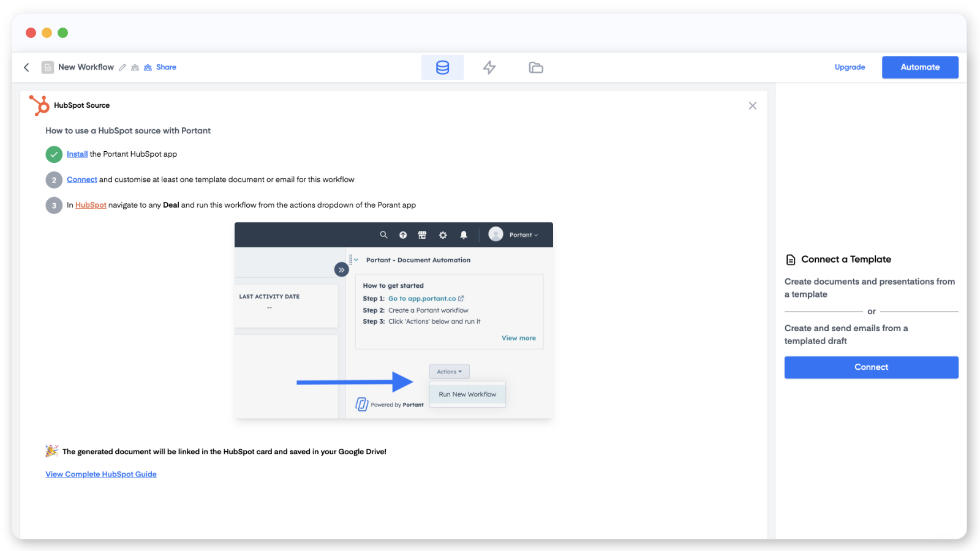Image resolution: width=980 pixels, height=551 pixels.
Task: Select the data source tab icon
Action: [442, 67]
